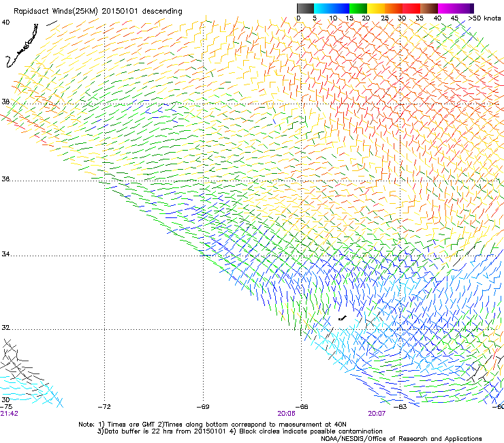Click the 'Data buffer is 22 hrs' note line

pos(240,431)
